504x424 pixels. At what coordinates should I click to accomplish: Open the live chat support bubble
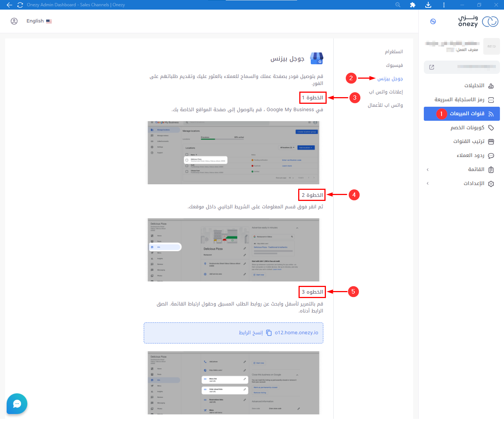pos(17,404)
